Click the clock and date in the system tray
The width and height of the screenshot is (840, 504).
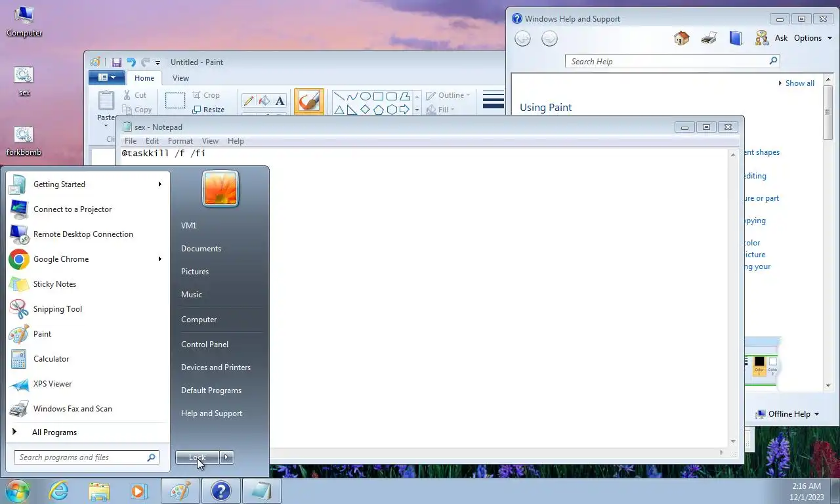[807, 492]
